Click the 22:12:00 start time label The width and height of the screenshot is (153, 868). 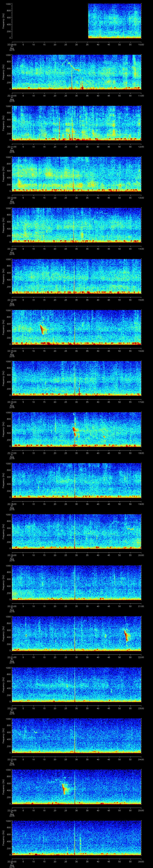click(x=12, y=198)
